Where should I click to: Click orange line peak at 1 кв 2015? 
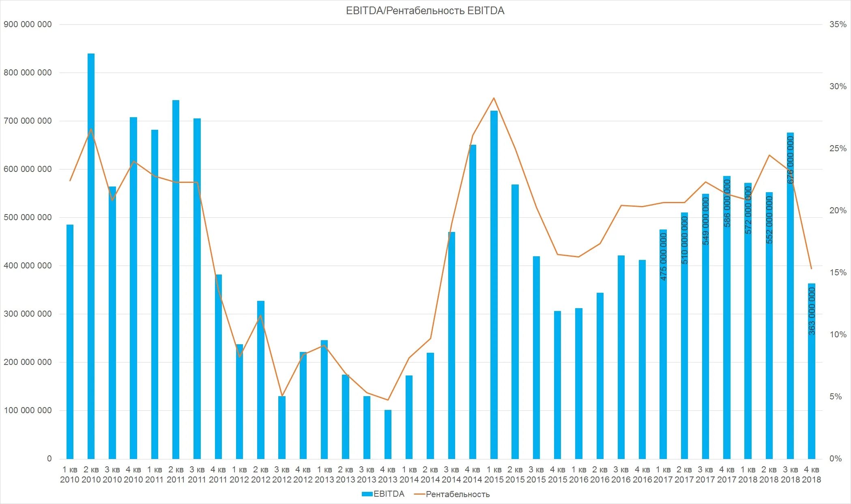tap(494, 98)
